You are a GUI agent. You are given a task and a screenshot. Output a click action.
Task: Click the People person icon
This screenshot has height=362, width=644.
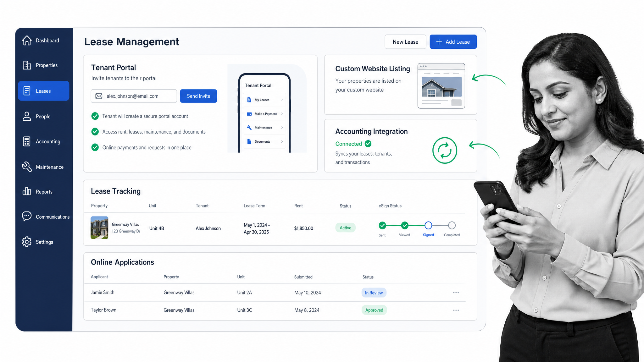click(27, 116)
